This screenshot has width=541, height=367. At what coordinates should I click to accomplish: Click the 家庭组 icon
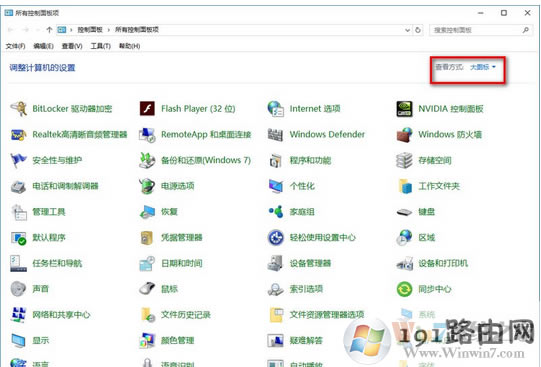pyautogui.click(x=275, y=212)
